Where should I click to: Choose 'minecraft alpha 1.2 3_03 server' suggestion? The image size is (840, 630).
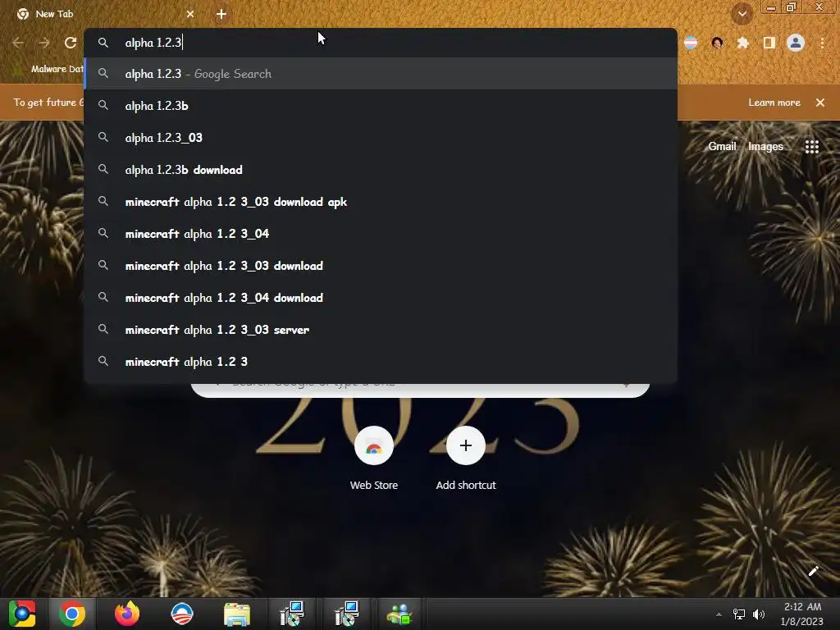[x=381, y=330]
